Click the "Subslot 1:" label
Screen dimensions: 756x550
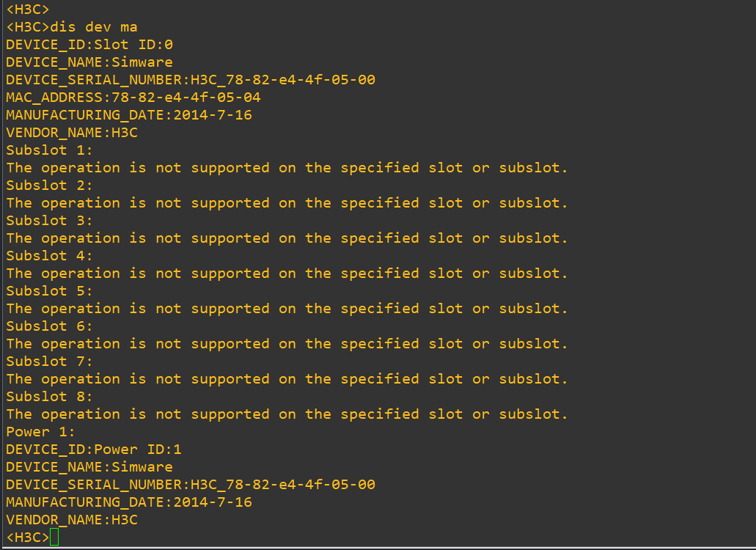(x=50, y=150)
